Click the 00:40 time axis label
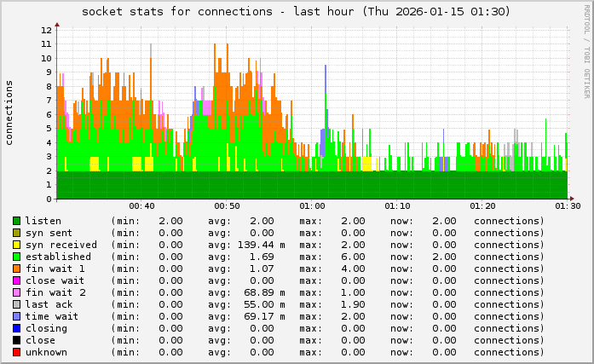The width and height of the screenshot is (594, 364). pos(141,205)
